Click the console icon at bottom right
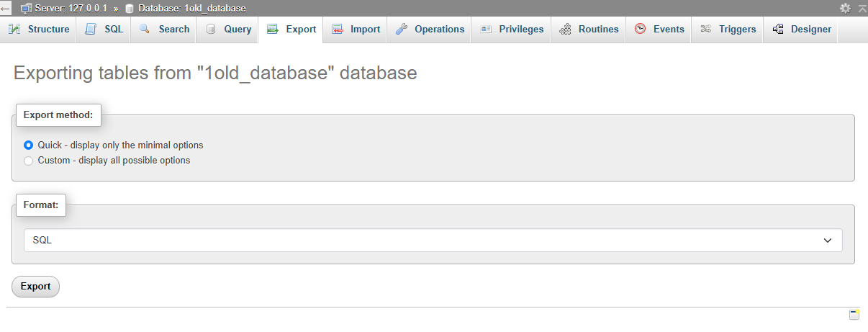The width and height of the screenshot is (868, 332). click(854, 315)
